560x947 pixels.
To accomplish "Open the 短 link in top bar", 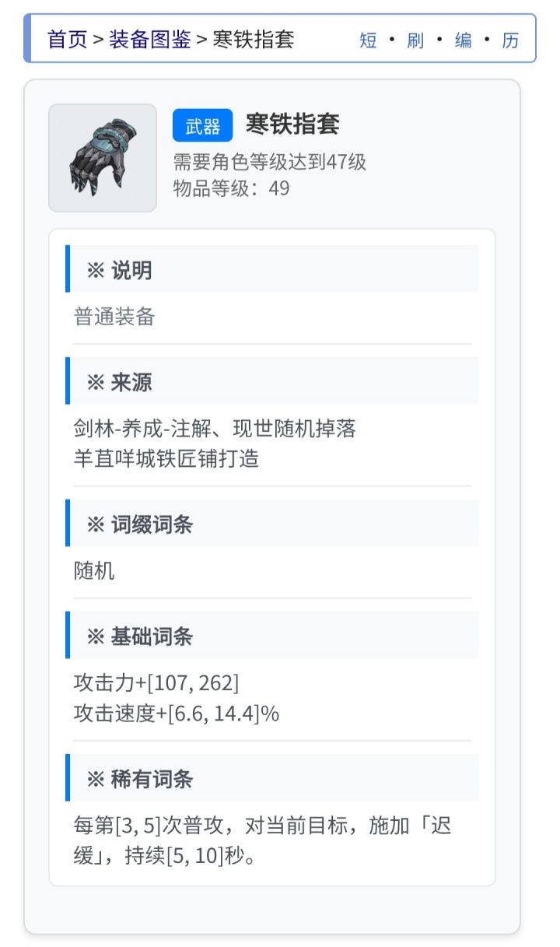I will click(368, 40).
